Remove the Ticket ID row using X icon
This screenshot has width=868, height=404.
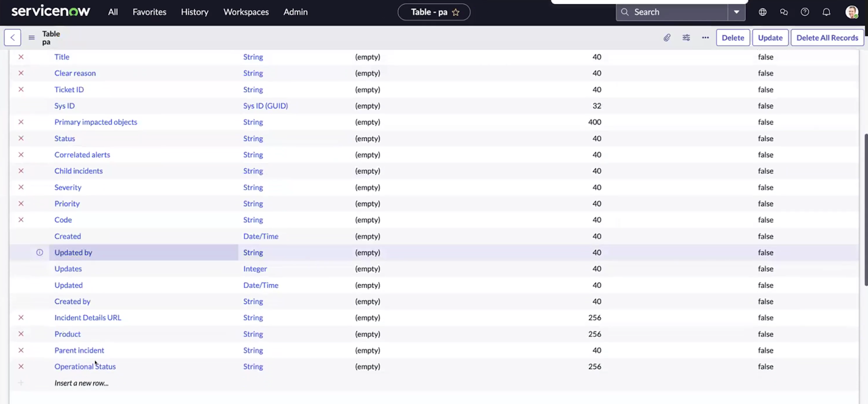pos(21,89)
